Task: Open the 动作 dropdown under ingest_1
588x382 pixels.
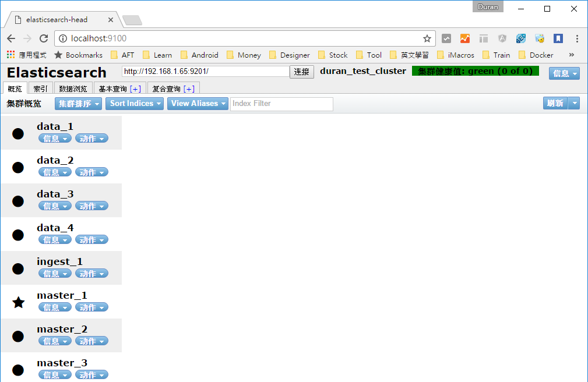Action: coord(91,273)
